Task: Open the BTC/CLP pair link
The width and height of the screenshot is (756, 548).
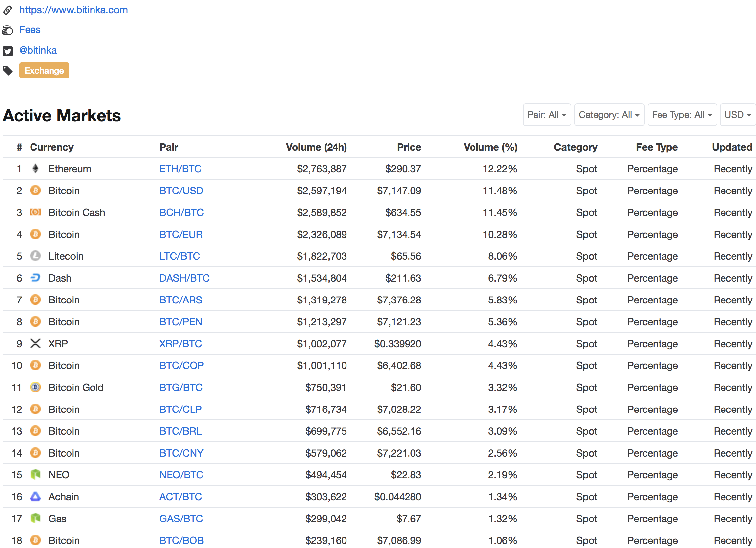Action: click(181, 410)
